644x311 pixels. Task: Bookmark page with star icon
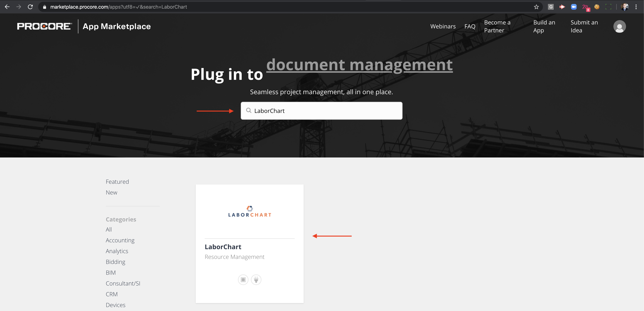pos(536,7)
